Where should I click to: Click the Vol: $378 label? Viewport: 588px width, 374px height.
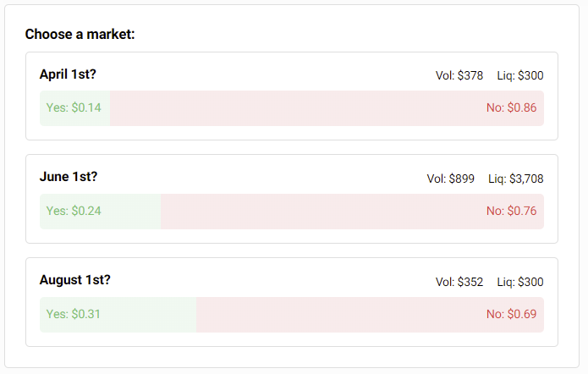459,75
